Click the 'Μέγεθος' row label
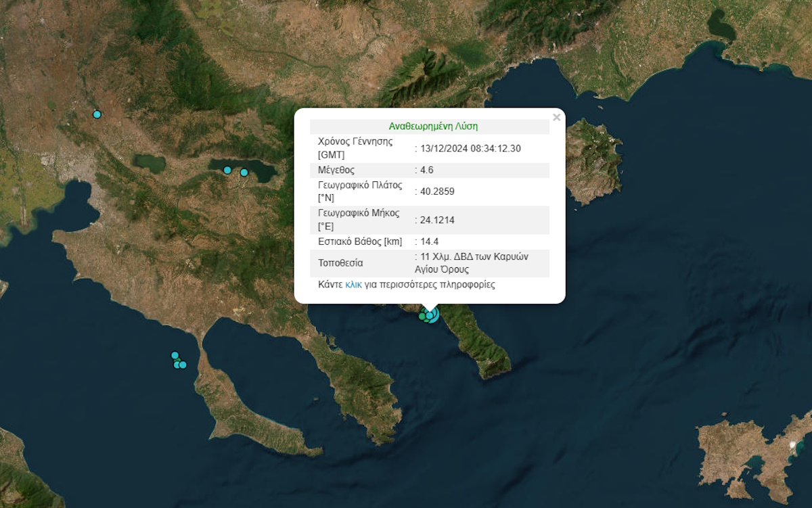 336,170
